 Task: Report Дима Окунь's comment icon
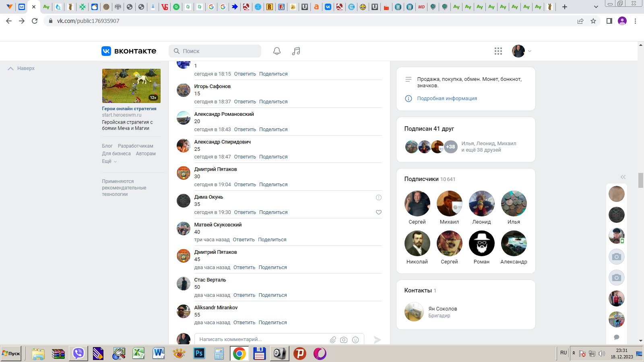pos(379,197)
